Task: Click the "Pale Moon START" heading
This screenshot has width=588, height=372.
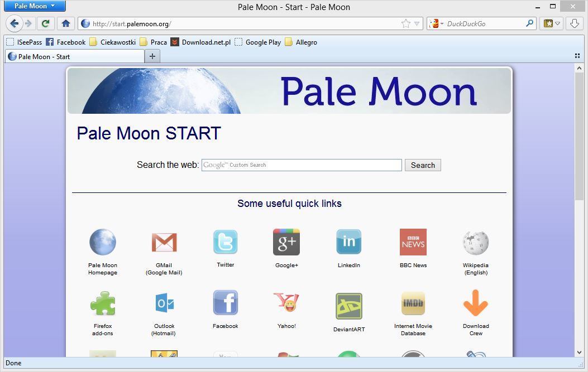Action: tap(149, 133)
